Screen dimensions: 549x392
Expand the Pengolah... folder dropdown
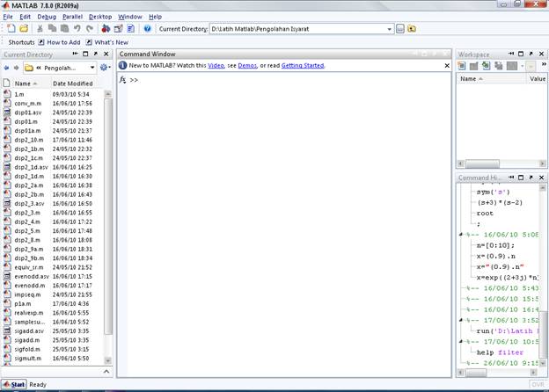(x=92, y=67)
